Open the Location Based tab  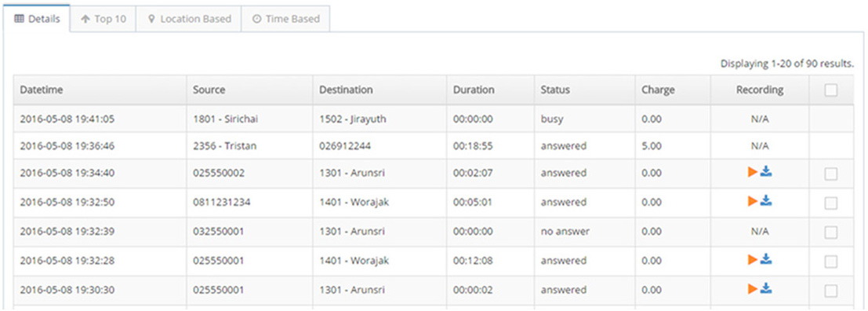(189, 19)
